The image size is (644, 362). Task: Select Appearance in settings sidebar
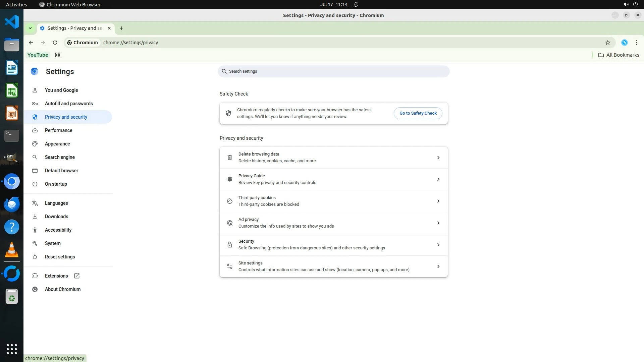pos(57,144)
